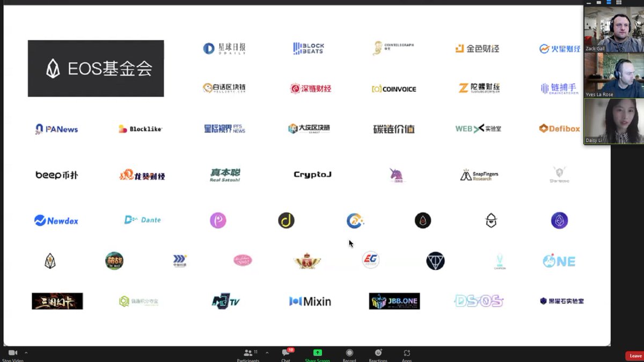644x362 pixels.
Task: Click the beep币扑 logo
Action: point(56,175)
